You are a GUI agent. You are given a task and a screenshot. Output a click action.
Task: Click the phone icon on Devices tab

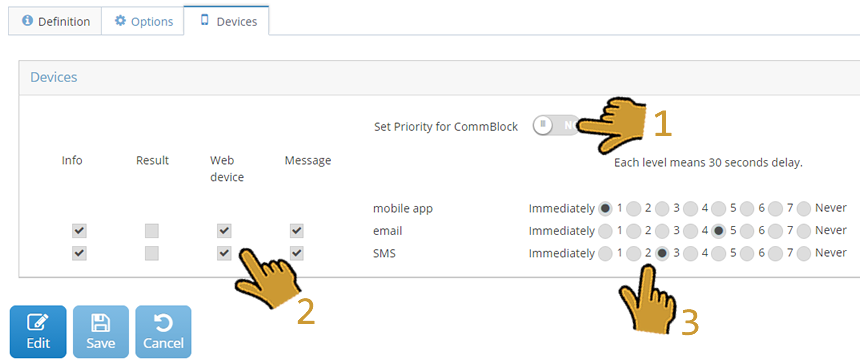pyautogui.click(x=205, y=20)
